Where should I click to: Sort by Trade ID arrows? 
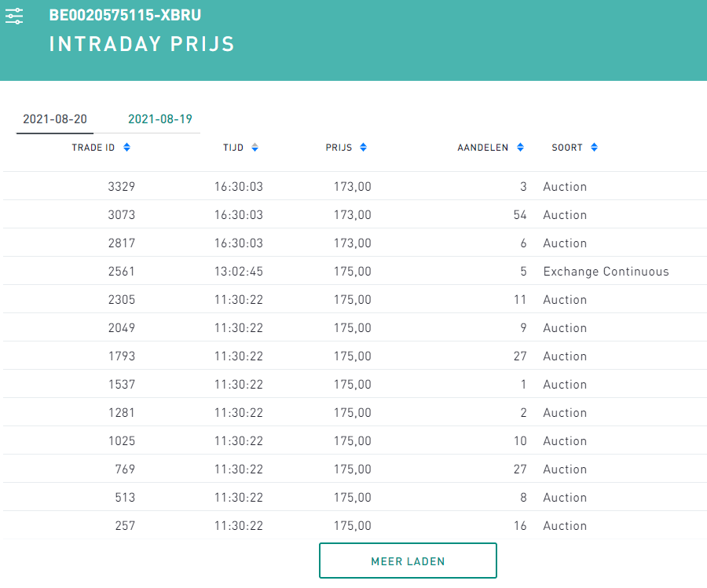coord(126,148)
